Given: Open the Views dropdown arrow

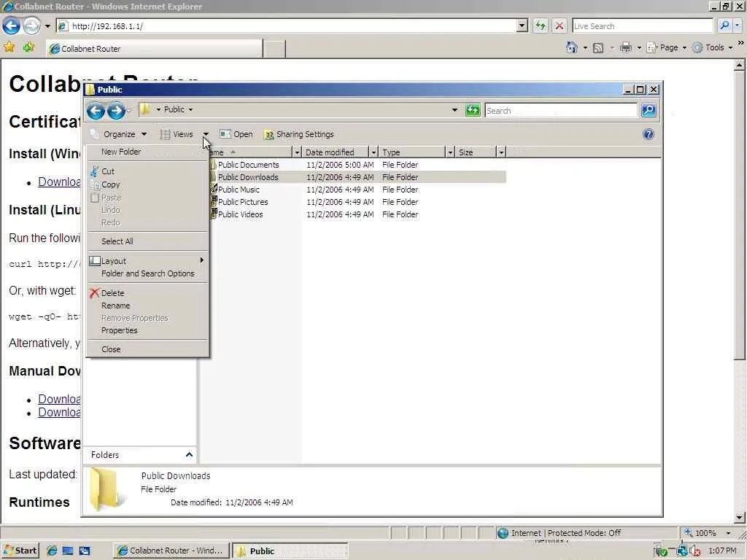Looking at the screenshot, I should pyautogui.click(x=206, y=134).
